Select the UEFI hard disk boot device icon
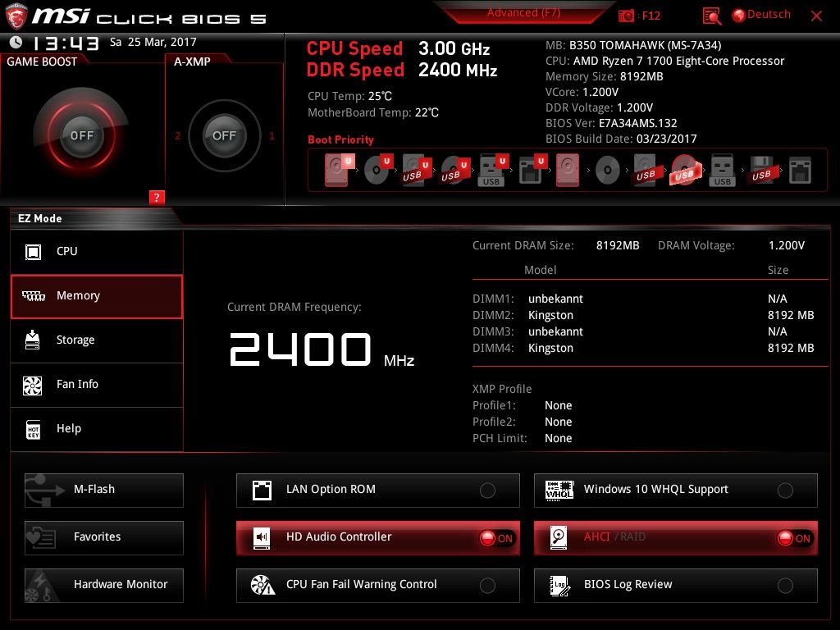Image resolution: width=840 pixels, height=630 pixels. coord(339,171)
